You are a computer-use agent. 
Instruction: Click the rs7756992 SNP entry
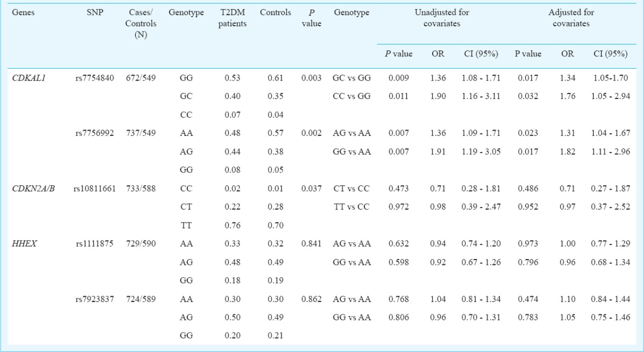(94, 133)
